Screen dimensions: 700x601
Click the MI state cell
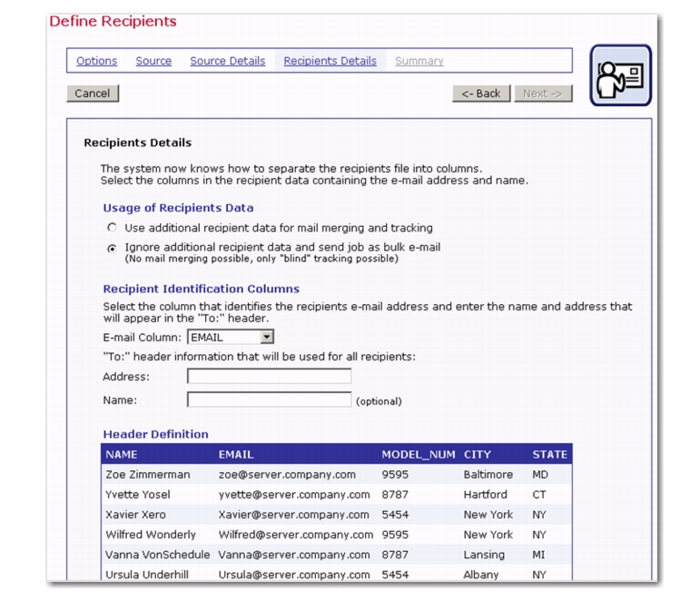[x=538, y=555]
